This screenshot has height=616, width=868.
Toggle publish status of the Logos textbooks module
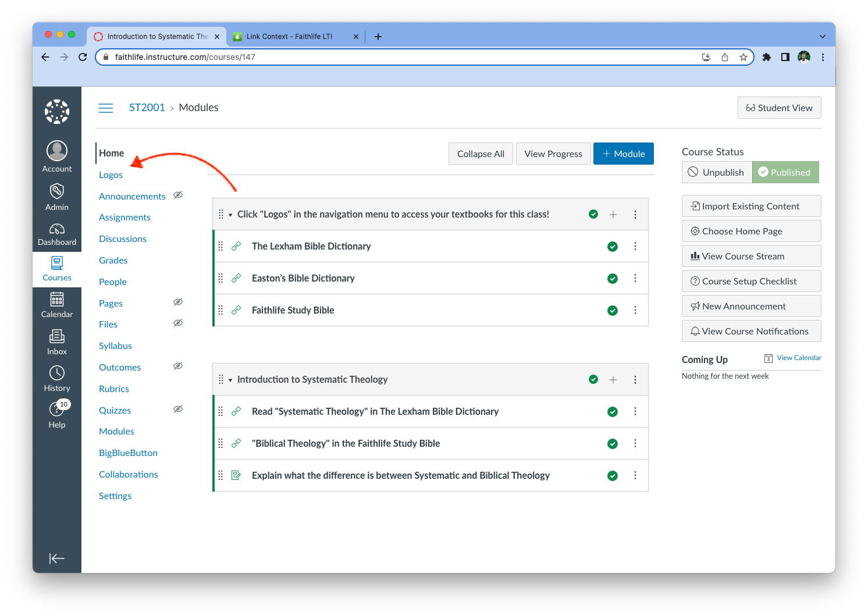tap(593, 214)
